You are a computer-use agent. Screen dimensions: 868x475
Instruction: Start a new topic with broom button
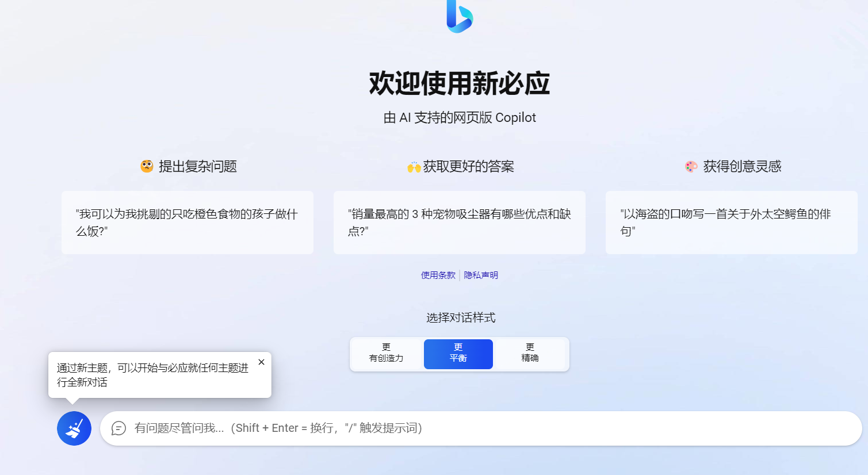(x=74, y=428)
